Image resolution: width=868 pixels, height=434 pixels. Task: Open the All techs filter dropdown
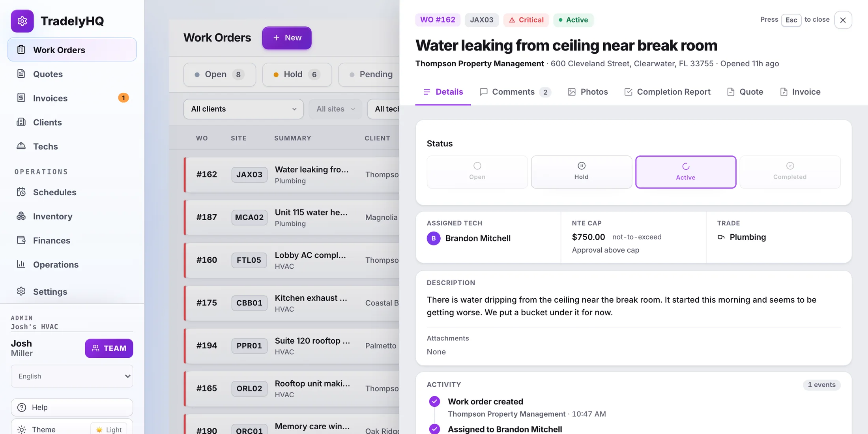[x=383, y=109]
